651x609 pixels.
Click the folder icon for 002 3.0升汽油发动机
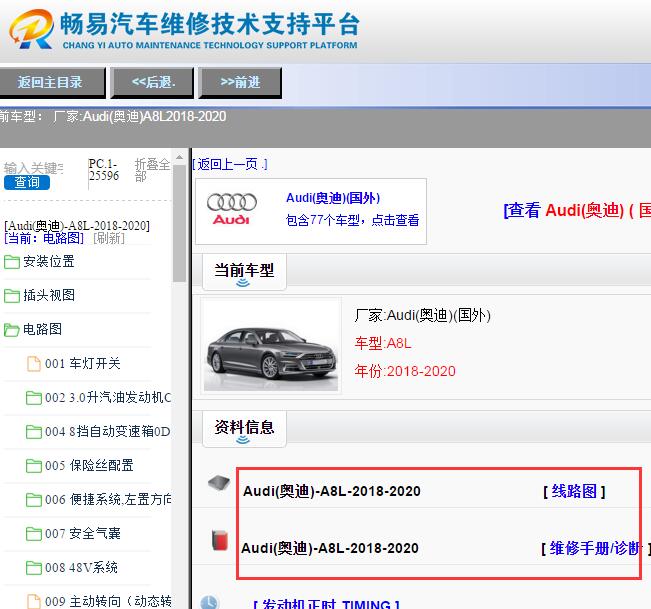coord(34,398)
